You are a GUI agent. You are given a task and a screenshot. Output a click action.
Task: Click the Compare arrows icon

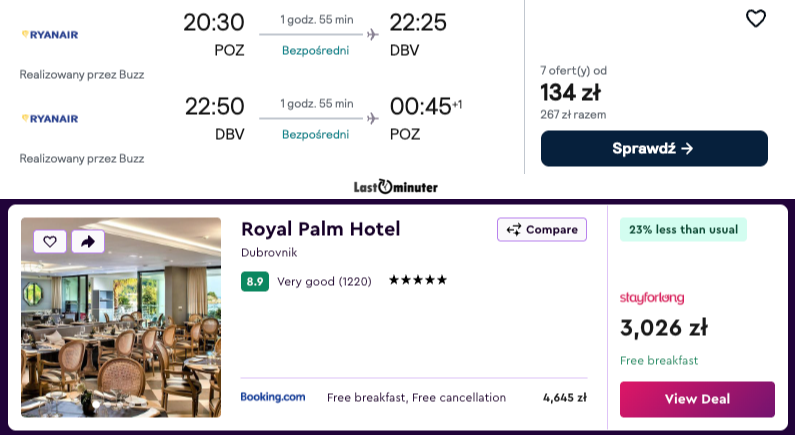click(x=514, y=230)
